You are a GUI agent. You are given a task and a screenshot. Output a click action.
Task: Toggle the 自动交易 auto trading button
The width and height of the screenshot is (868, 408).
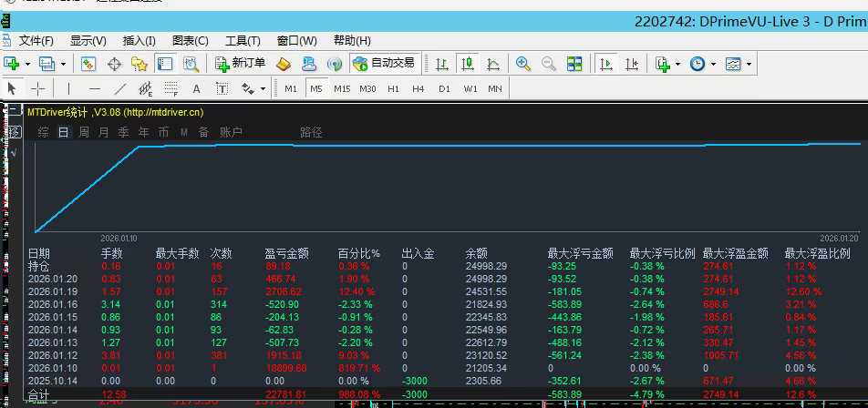pos(385,64)
